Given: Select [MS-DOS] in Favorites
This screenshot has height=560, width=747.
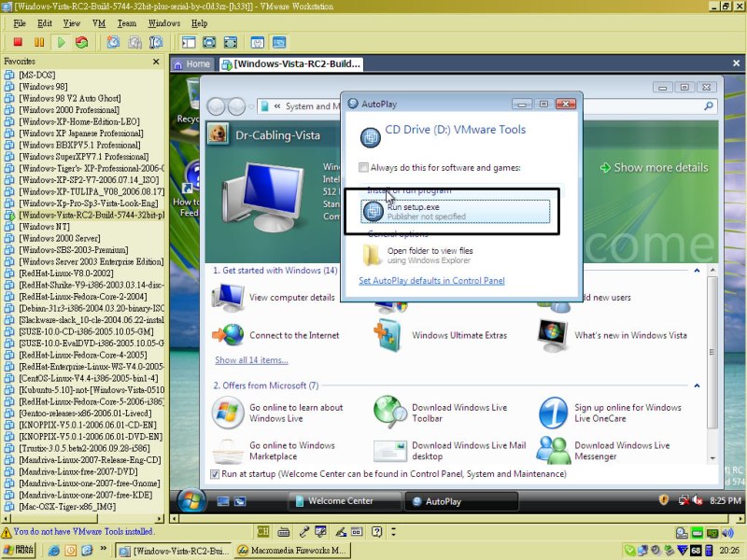Looking at the screenshot, I should (37, 75).
